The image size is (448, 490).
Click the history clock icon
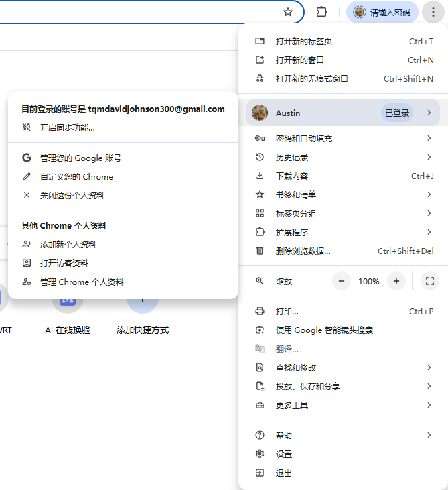click(260, 157)
